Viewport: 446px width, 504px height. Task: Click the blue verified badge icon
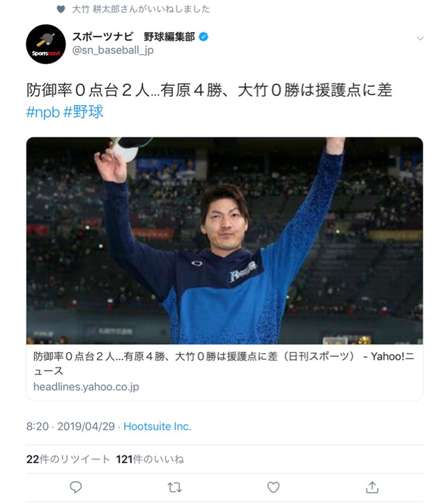click(x=203, y=37)
